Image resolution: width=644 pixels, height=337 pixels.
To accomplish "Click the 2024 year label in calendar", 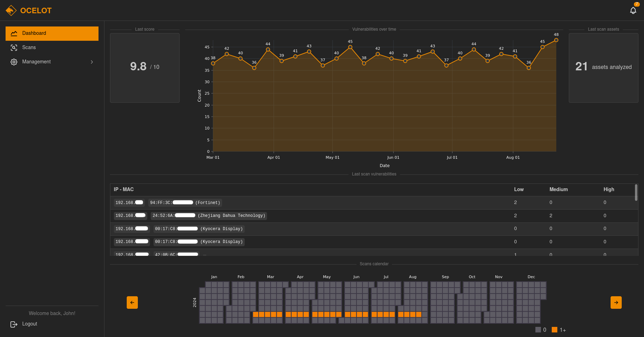I will click(195, 302).
